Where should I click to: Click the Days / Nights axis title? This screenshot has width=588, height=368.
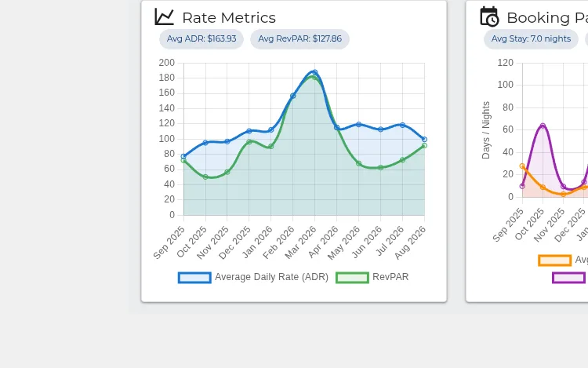(486, 130)
